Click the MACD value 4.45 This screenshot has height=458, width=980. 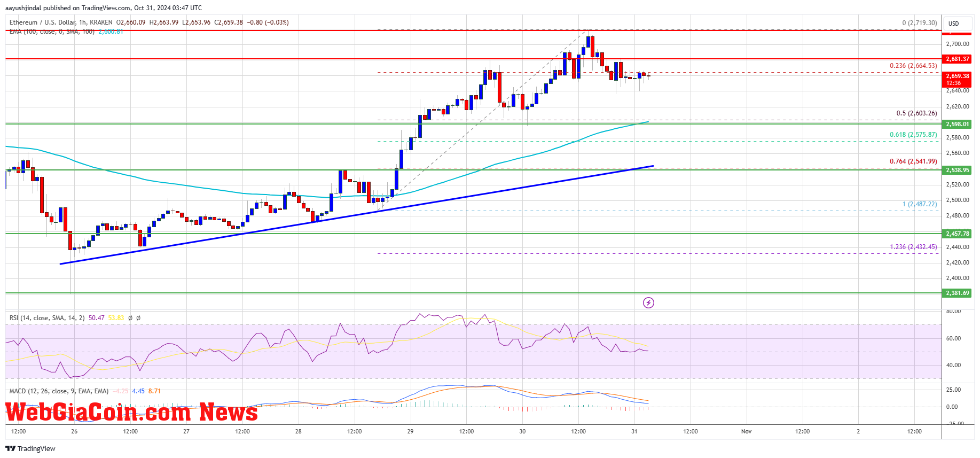(138, 391)
